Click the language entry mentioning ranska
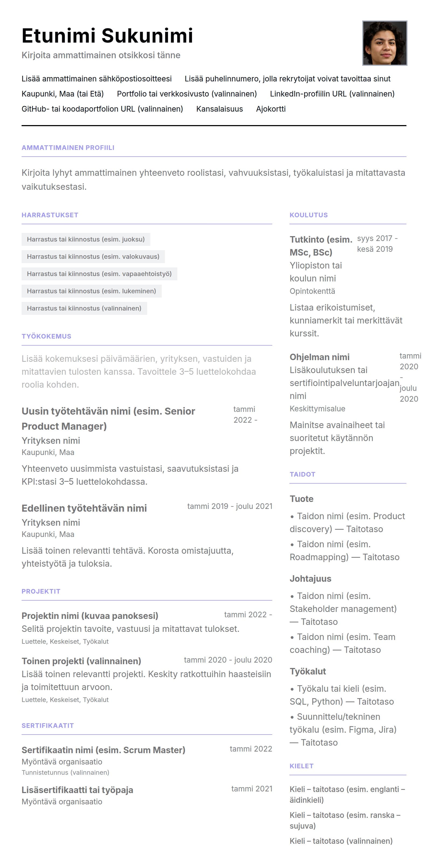This screenshot has width=428, height=868. coord(345,820)
